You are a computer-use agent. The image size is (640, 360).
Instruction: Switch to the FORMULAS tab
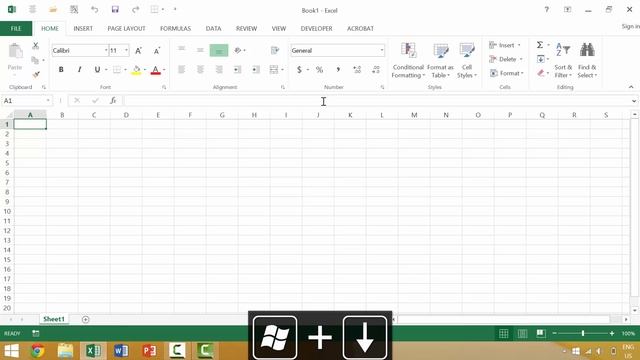[176, 29]
